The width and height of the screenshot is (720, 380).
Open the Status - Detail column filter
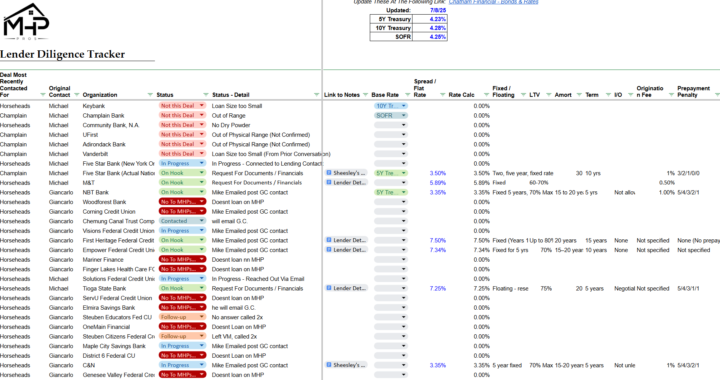[316, 95]
